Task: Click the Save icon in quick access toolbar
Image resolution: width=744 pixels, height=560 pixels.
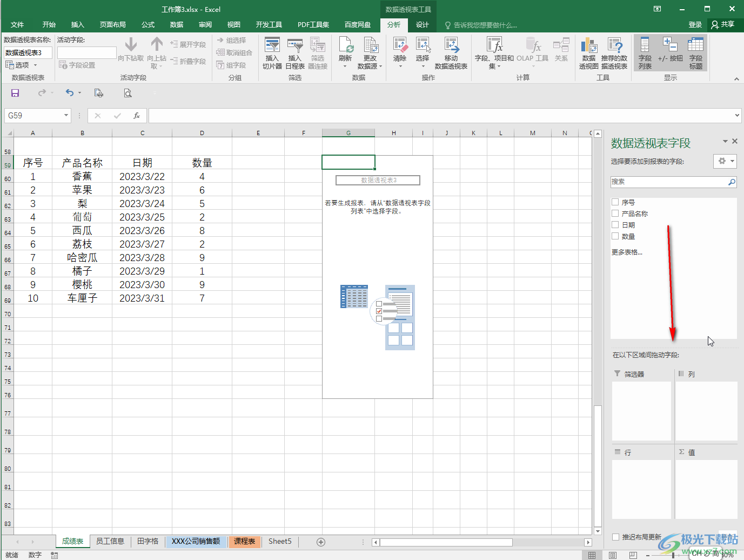Action: 15,93
